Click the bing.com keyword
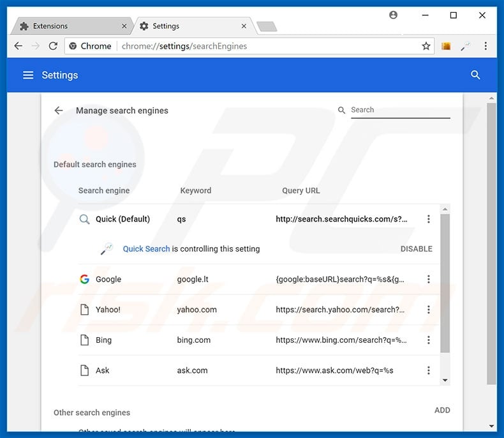Screen dimensions: 504x438 [x=194, y=340]
